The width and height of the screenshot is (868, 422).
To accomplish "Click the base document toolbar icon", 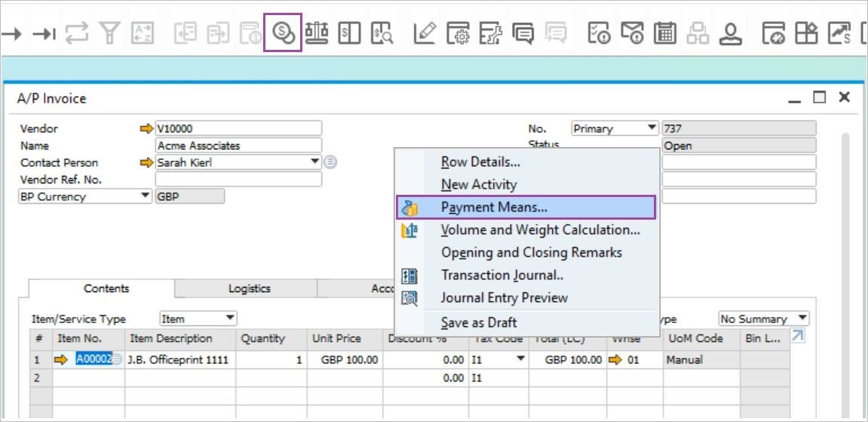I will click(x=185, y=33).
